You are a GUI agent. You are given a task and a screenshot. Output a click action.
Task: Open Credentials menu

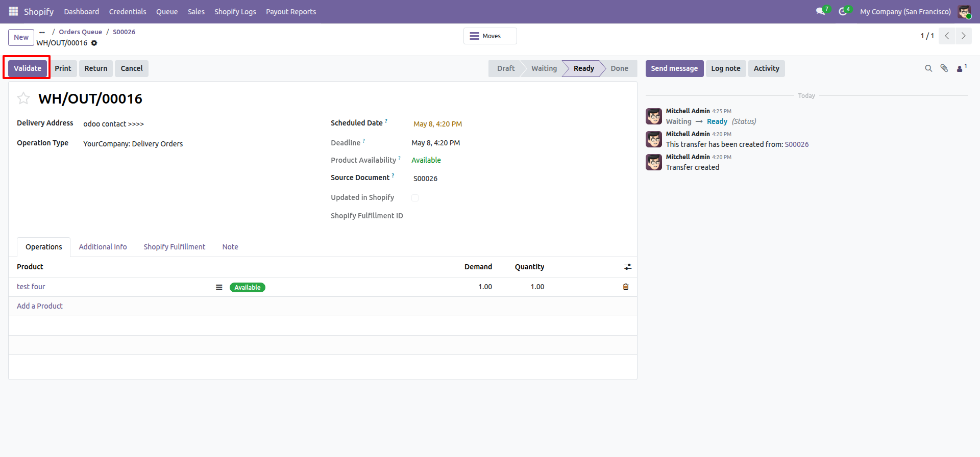point(128,11)
